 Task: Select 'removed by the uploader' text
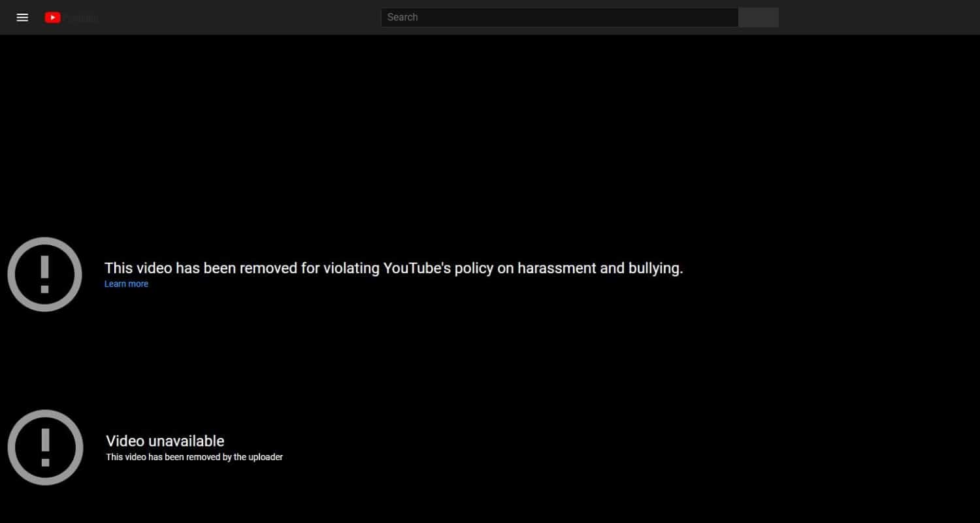coord(235,457)
